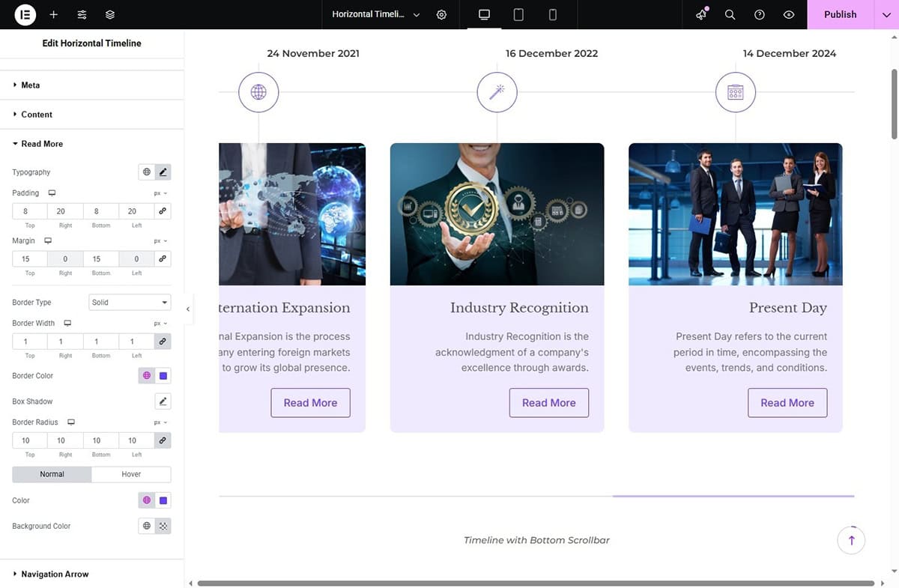The width and height of the screenshot is (899, 588).
Task: Click the scroll-to-top arrow button
Action: (x=851, y=540)
